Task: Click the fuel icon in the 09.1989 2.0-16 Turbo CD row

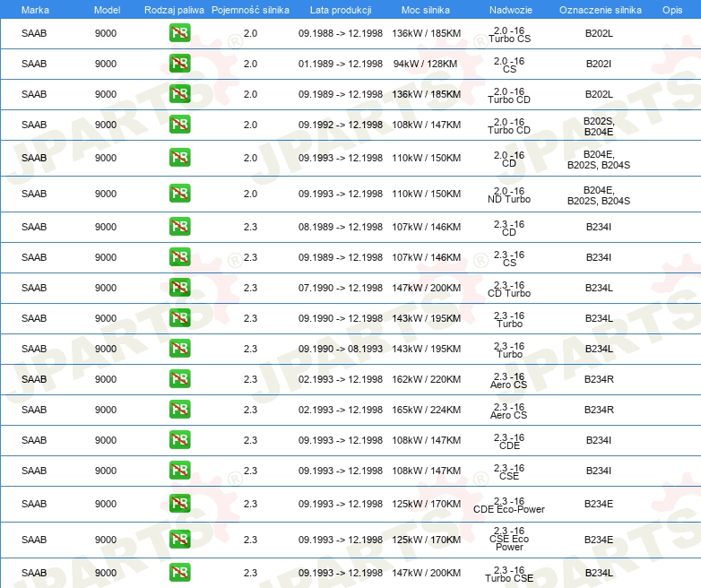Action: coord(179,93)
